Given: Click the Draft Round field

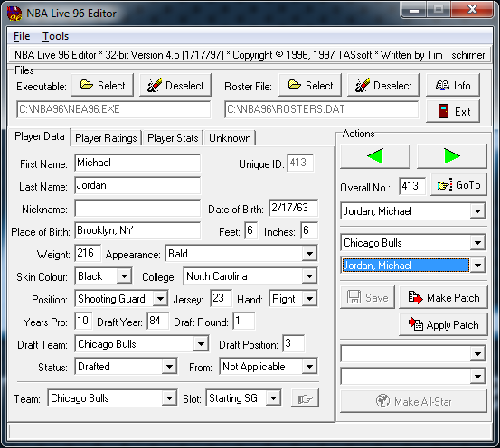Looking at the screenshot, I should tap(244, 321).
